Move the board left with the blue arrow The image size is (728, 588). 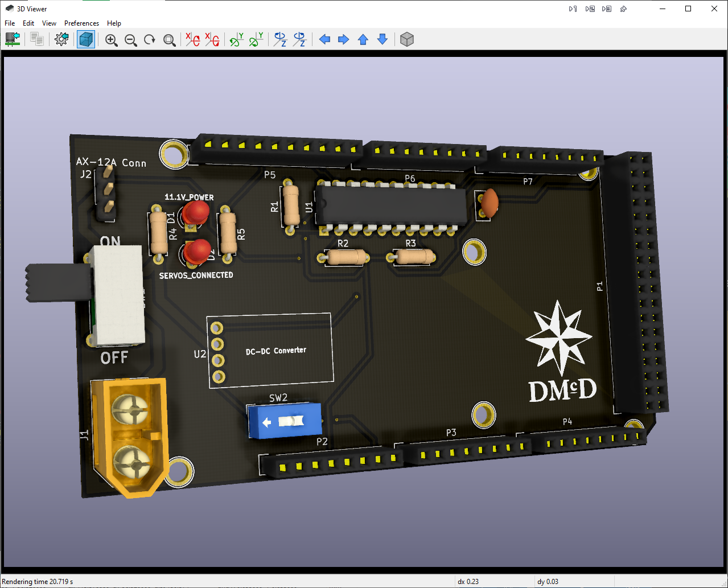324,39
